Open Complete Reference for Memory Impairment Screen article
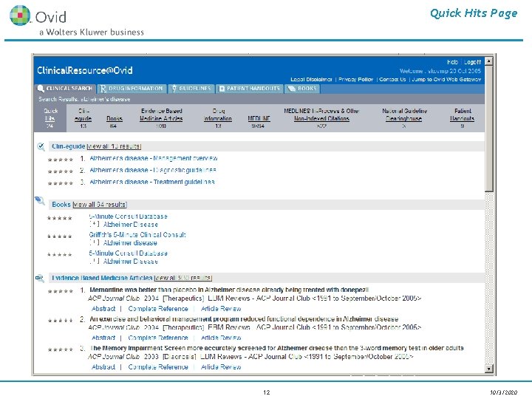This screenshot has width=532, height=399. click(158, 367)
